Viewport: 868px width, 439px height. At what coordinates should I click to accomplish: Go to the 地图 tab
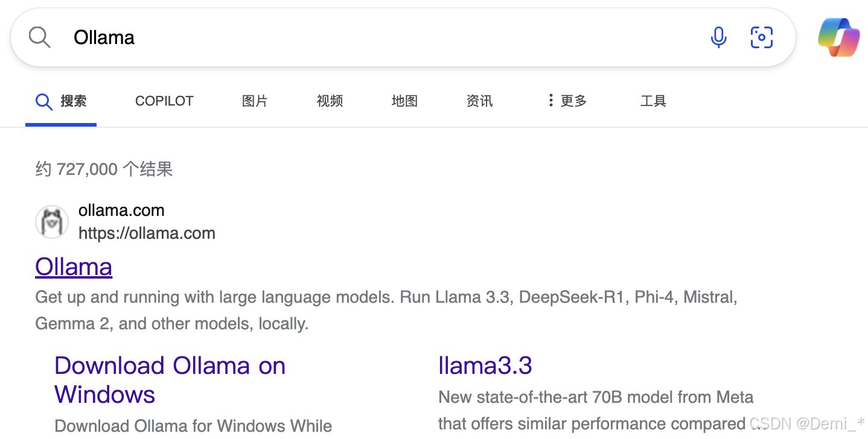pos(404,101)
